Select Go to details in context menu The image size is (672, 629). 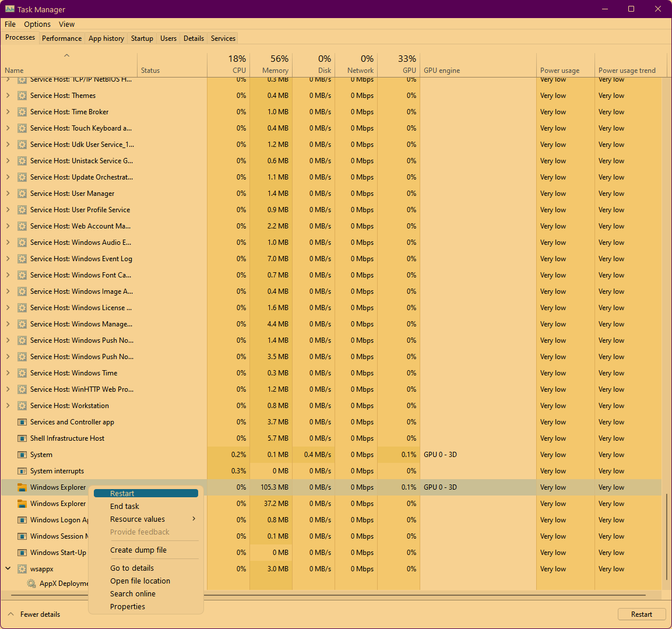[146, 568]
